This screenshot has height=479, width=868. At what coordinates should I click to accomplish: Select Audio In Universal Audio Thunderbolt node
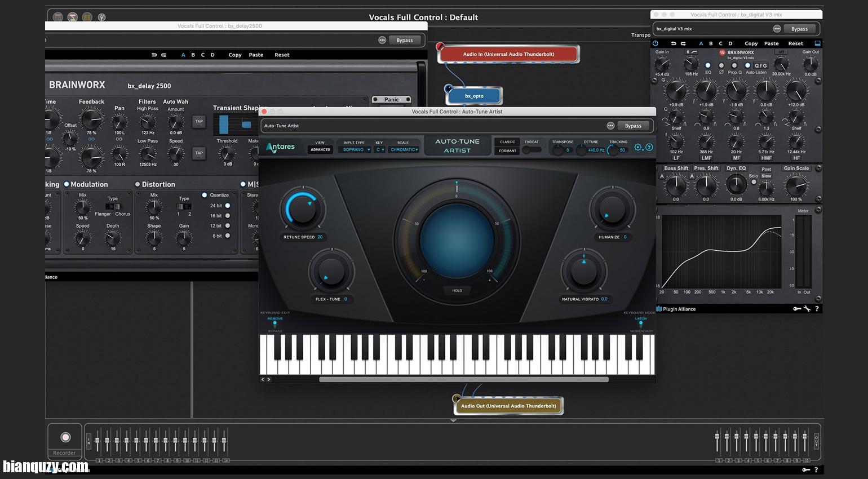(x=508, y=54)
